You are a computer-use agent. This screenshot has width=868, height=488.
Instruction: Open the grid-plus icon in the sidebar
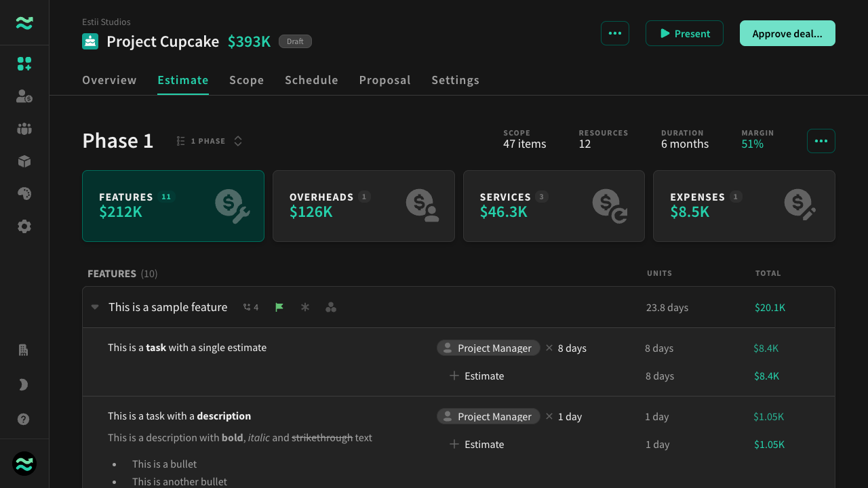pyautogui.click(x=24, y=64)
